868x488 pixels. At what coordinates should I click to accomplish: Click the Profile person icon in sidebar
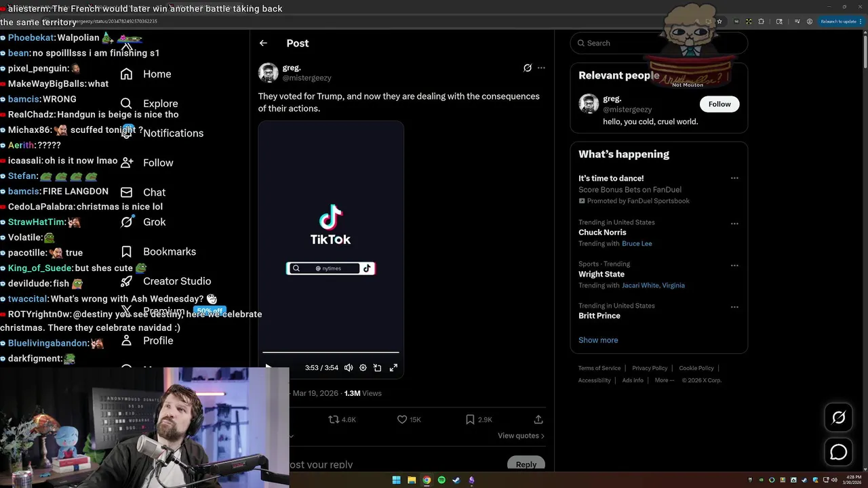click(126, 340)
